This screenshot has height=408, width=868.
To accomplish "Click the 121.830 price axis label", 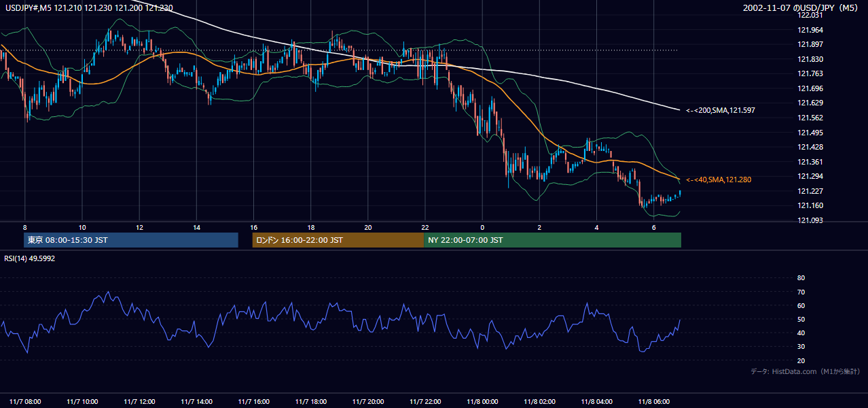I will [x=811, y=59].
